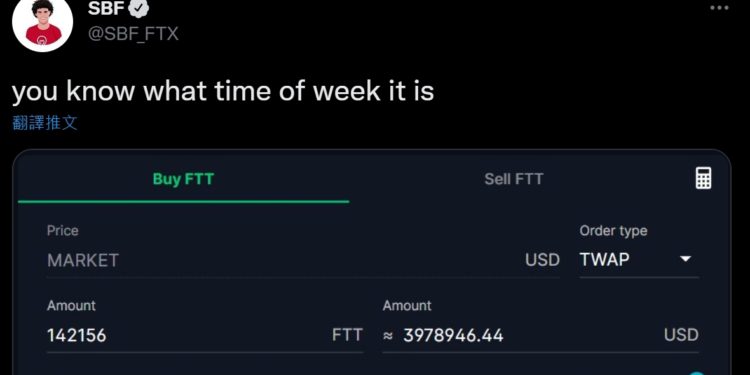This screenshot has height=375, width=750.
Task: Expand the TWAP order type dropdown arrow
Action: (685, 259)
